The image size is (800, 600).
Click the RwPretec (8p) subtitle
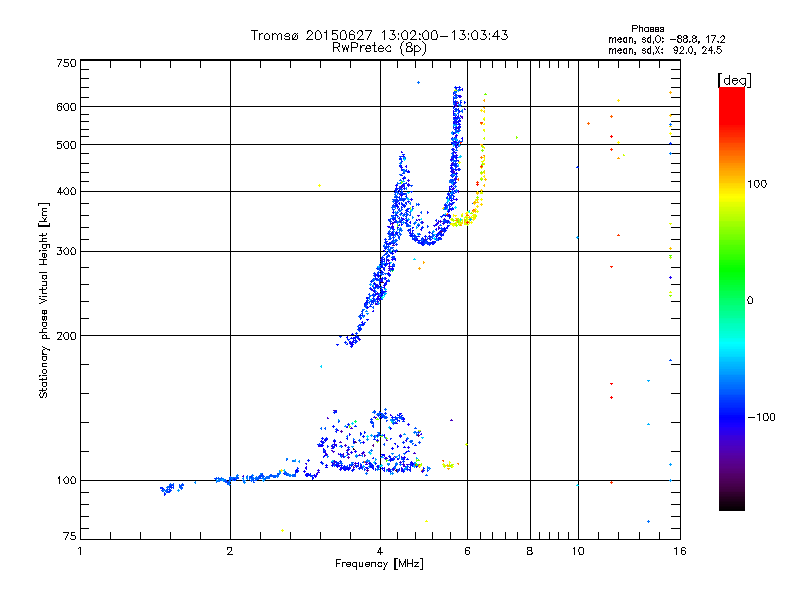[x=379, y=48]
